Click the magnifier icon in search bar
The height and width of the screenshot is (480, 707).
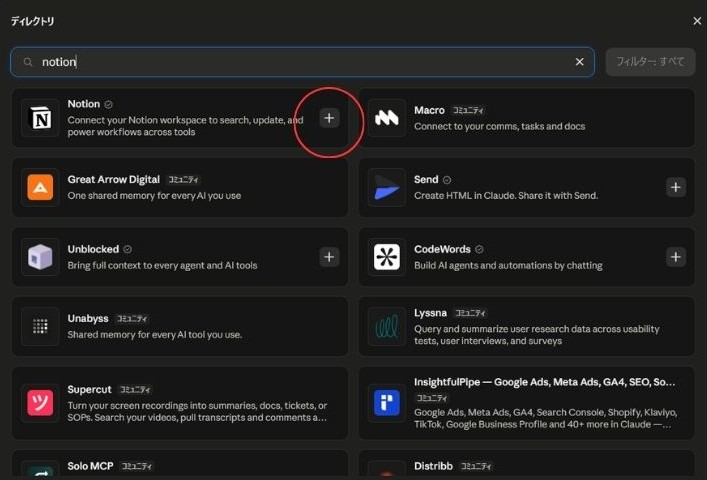coord(28,62)
